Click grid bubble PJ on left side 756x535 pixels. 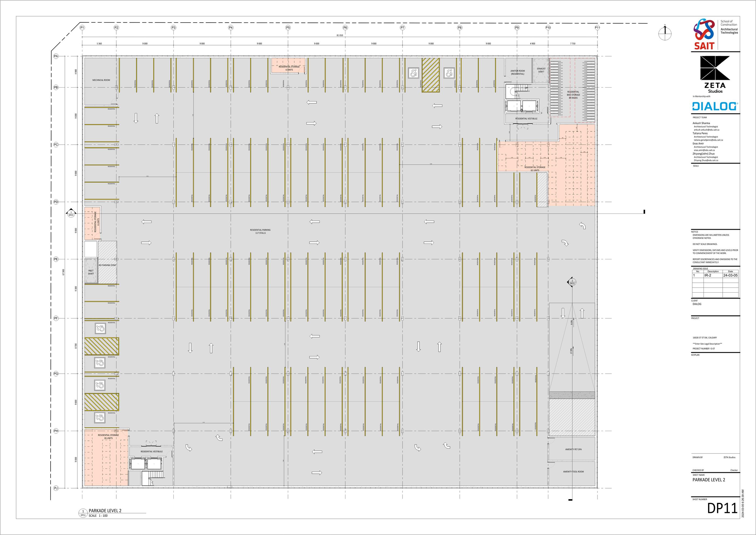pyautogui.click(x=56, y=488)
